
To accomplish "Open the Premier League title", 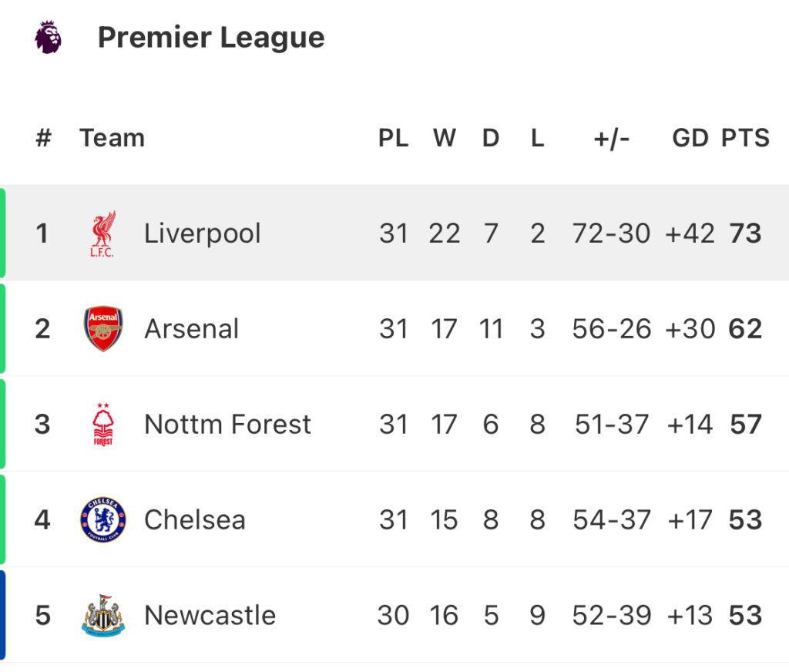I will [x=211, y=38].
